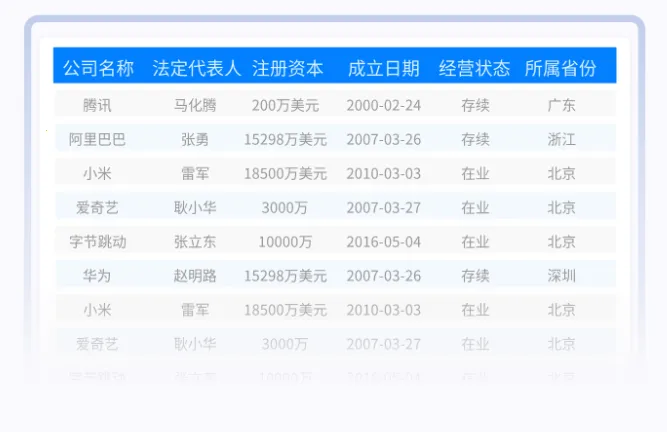Screen dimensions: 667x432
Task: Select the 浙江 province cell
Action: 561,139
